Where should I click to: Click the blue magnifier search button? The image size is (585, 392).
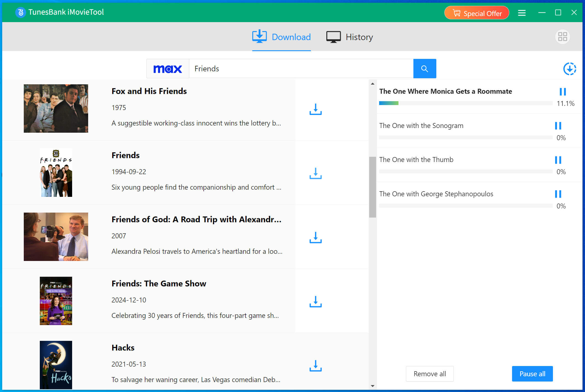[x=425, y=69]
